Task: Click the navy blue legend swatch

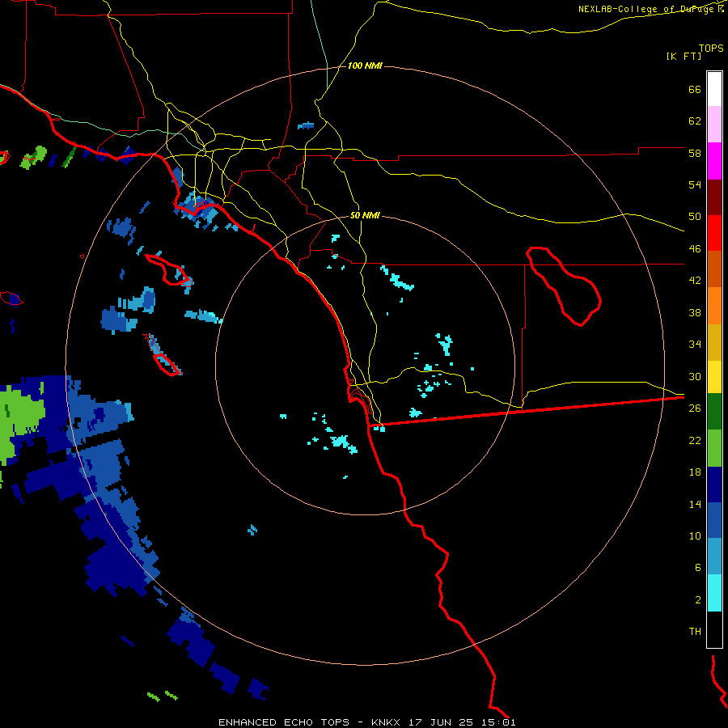Action: [x=714, y=485]
